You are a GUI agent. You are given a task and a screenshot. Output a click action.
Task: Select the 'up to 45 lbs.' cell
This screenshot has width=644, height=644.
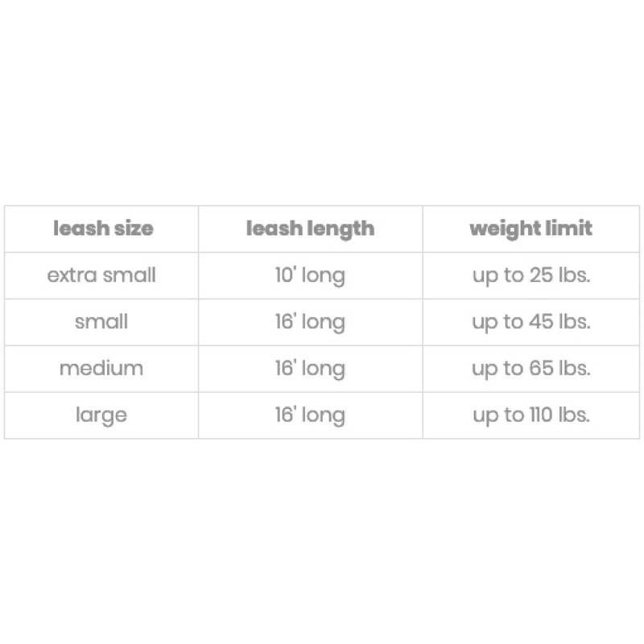531,322
